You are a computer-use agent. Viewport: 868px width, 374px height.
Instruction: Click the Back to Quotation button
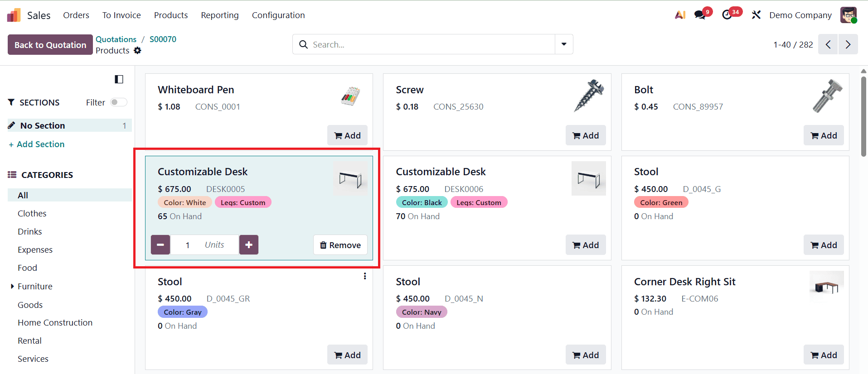click(50, 44)
